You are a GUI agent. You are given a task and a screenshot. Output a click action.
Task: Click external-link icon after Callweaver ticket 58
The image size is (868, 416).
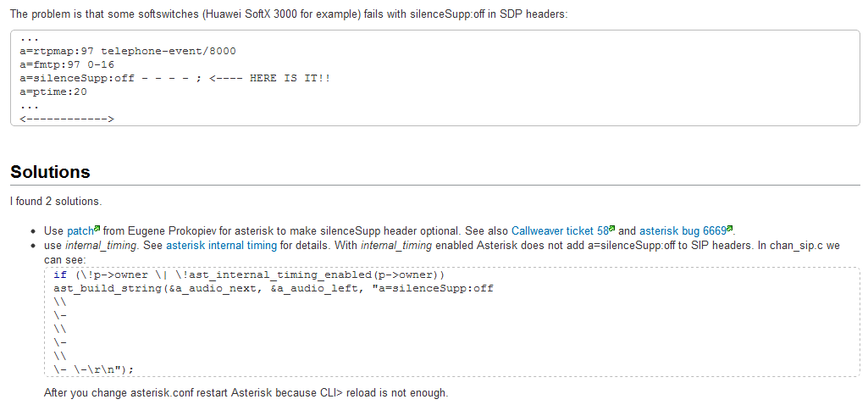coord(611,228)
